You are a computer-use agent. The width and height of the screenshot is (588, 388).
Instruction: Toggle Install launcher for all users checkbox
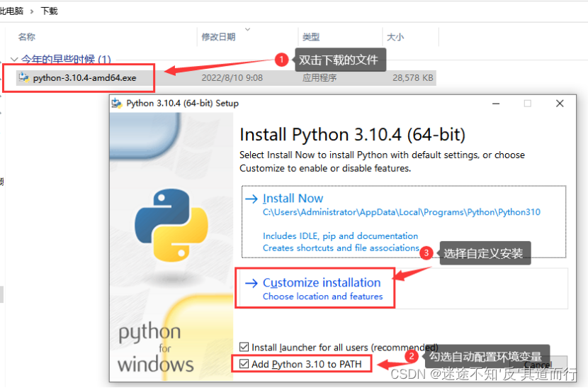[244, 347]
